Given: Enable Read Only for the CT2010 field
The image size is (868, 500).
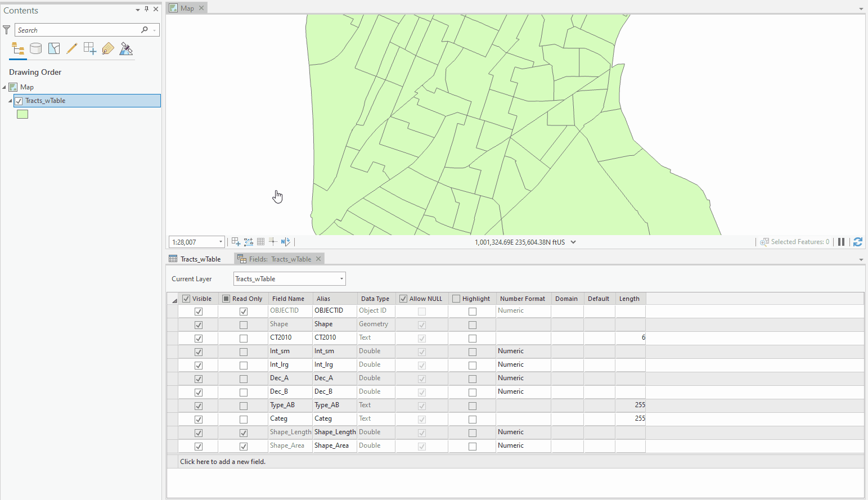Looking at the screenshot, I should [x=243, y=338].
